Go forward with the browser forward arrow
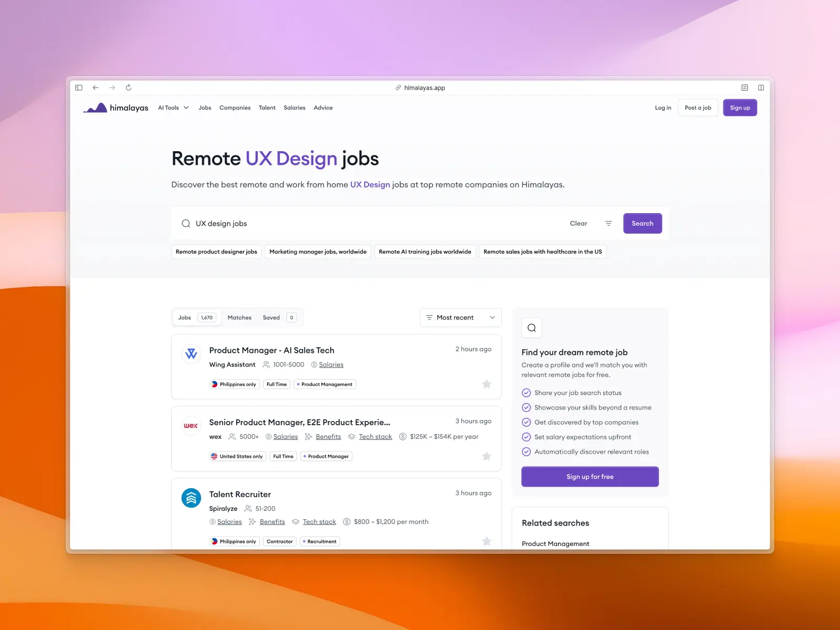The image size is (840, 630). [112, 88]
